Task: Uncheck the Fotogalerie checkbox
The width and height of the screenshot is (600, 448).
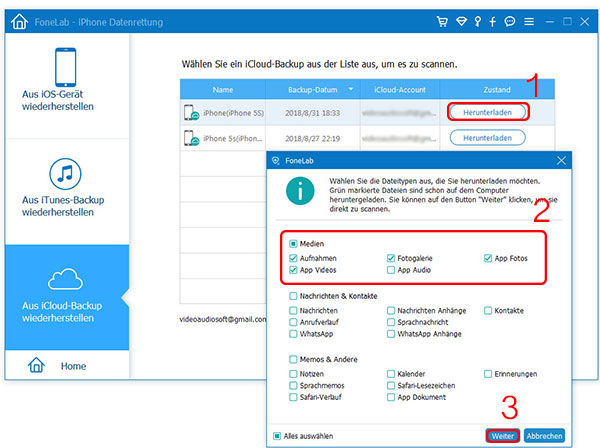Action: point(391,258)
